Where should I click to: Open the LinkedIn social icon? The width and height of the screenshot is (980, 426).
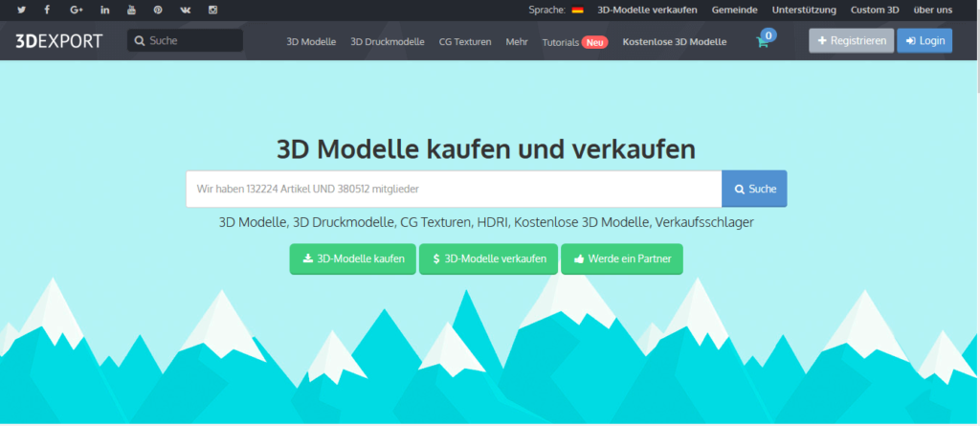coord(105,10)
